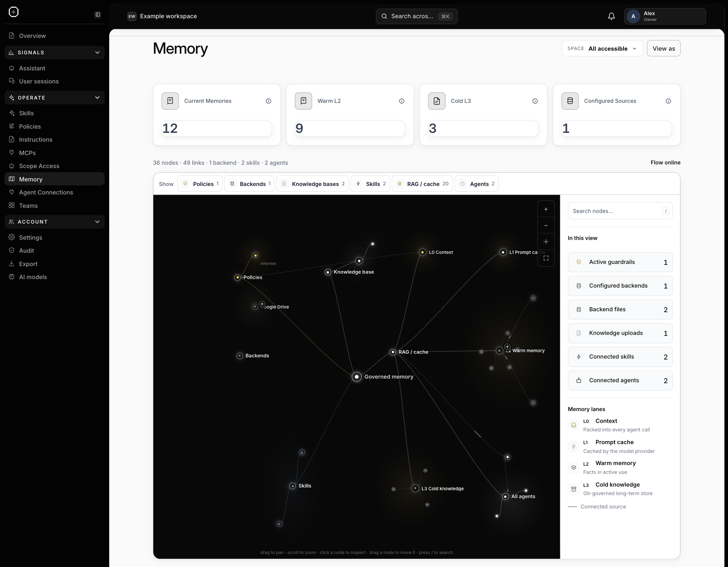Open graph fullscreen with the expand icon
This screenshot has height=567, width=728.
546,258
